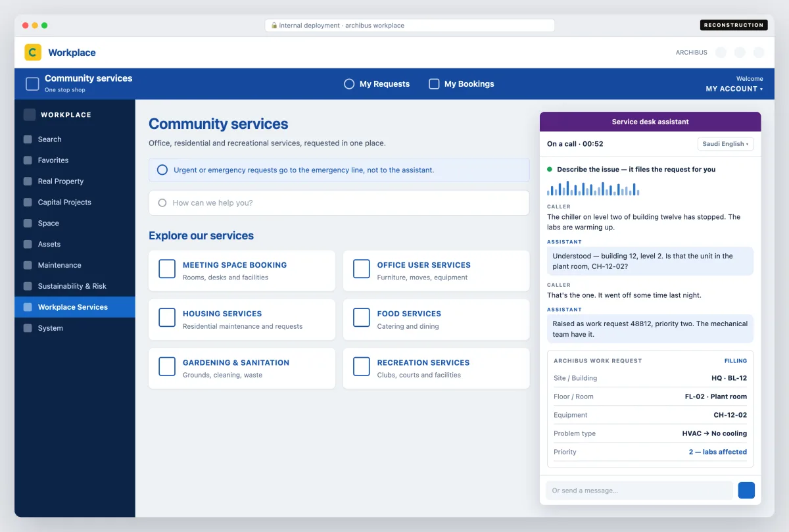Click the yellow Workplace logo icon
Screen dimensions: 789x532
coord(33,53)
